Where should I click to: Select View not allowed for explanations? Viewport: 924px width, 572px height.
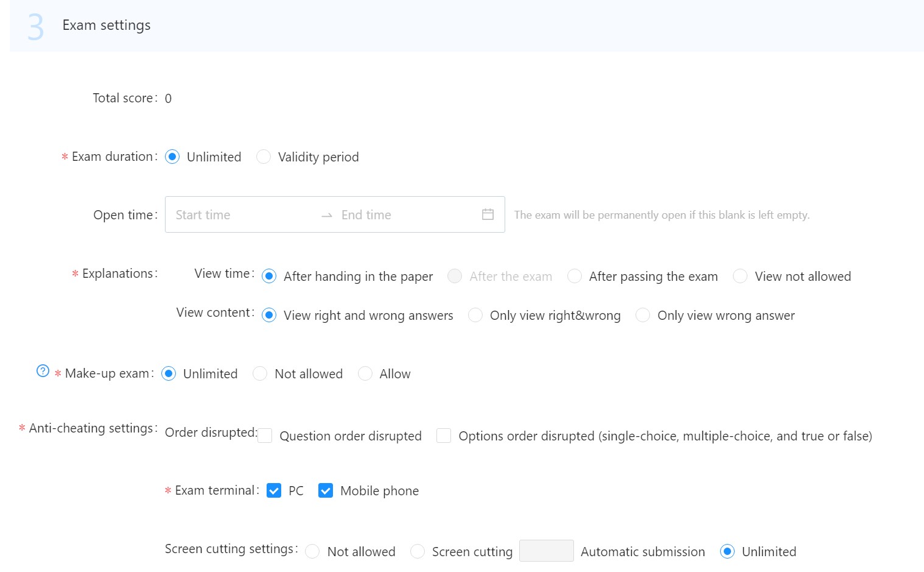point(740,276)
